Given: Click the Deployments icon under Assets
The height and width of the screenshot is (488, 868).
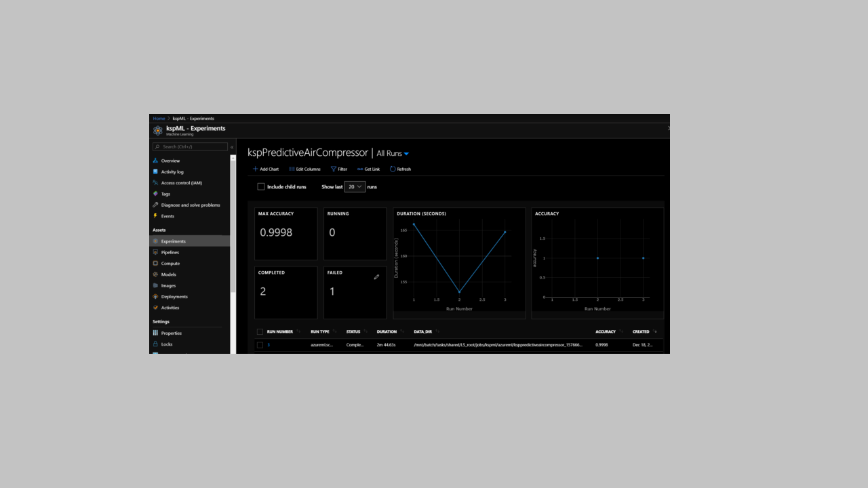Looking at the screenshot, I should click(x=155, y=297).
